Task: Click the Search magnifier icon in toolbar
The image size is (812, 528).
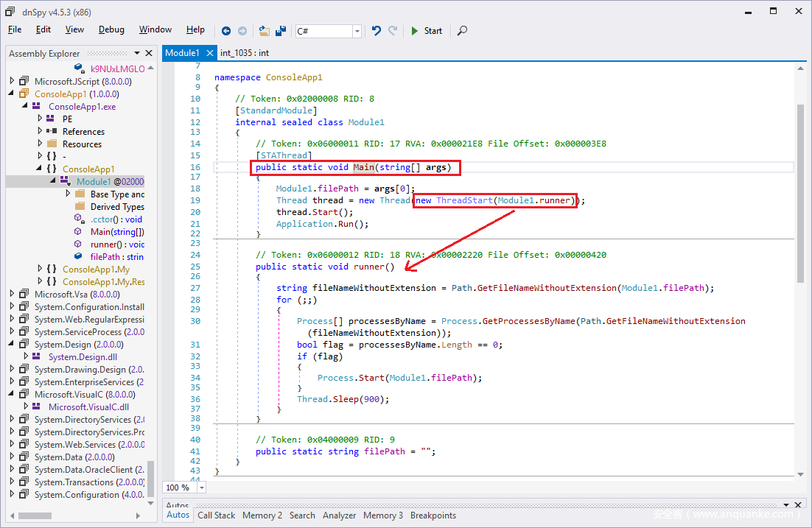Action: (462, 31)
